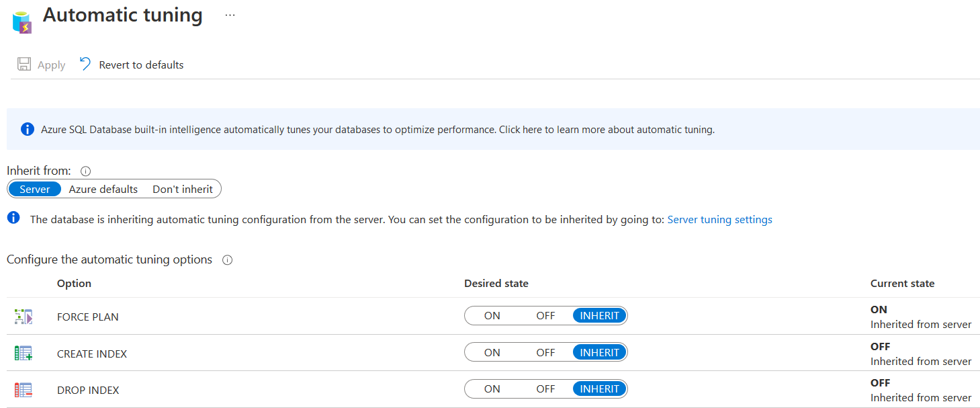Select Server as the inherit source

click(35, 190)
